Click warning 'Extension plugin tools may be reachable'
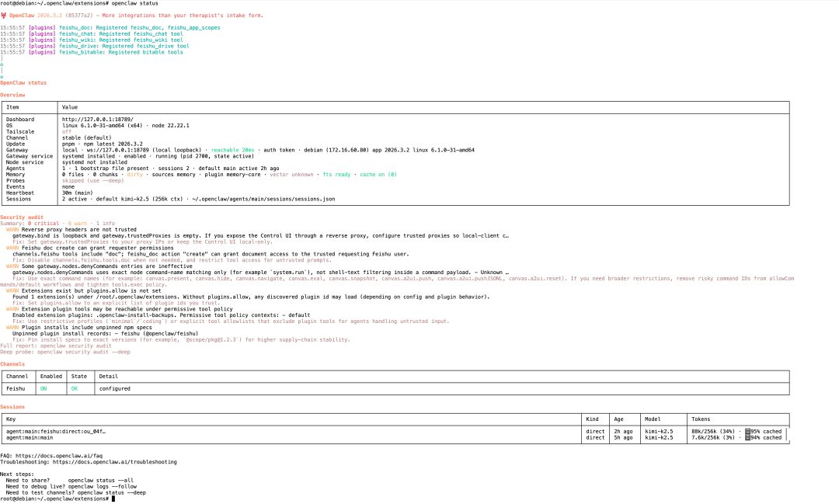The width and height of the screenshot is (839, 504). click(x=127, y=309)
